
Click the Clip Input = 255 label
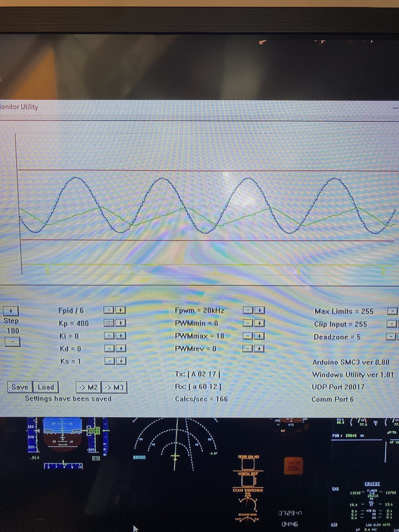coord(340,324)
